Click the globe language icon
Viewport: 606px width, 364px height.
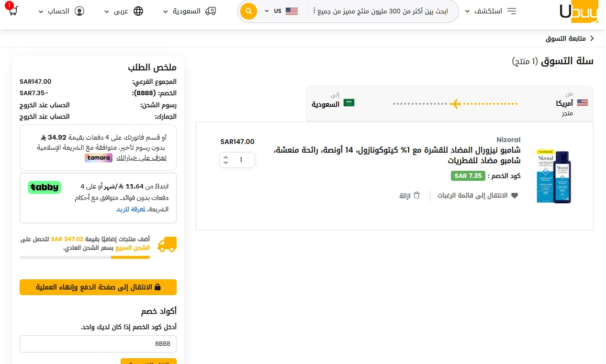138,11
